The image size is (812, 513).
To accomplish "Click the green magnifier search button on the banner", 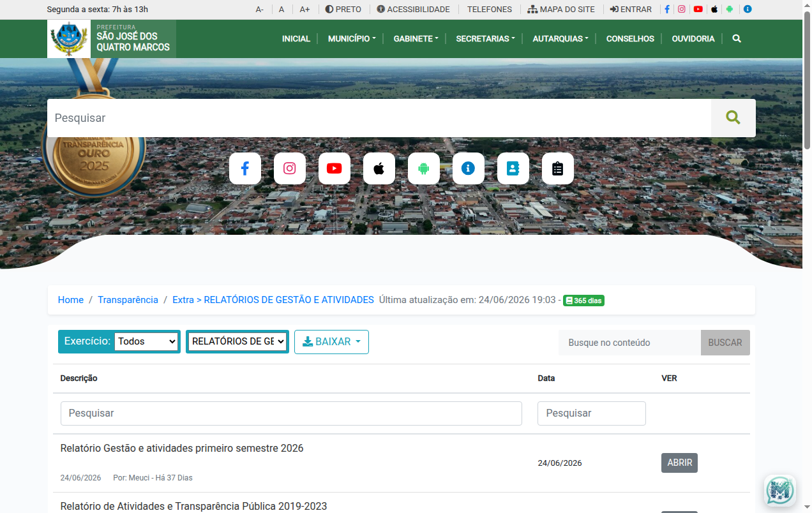I will point(733,118).
